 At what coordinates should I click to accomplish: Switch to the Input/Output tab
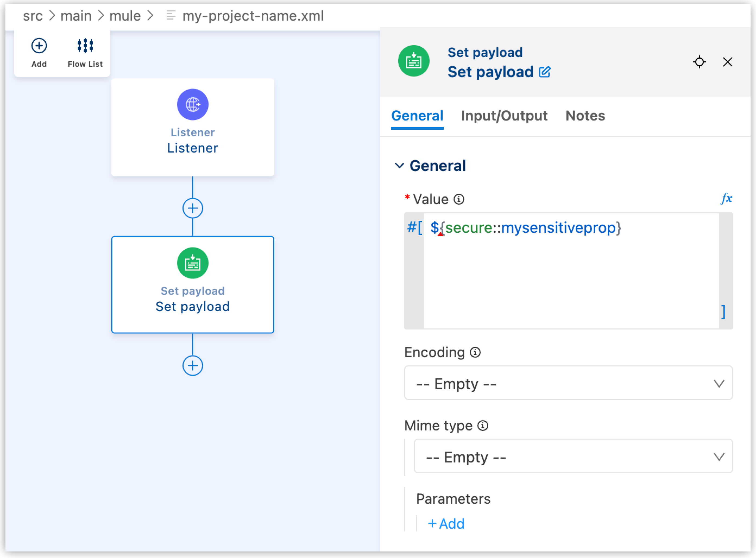point(505,116)
